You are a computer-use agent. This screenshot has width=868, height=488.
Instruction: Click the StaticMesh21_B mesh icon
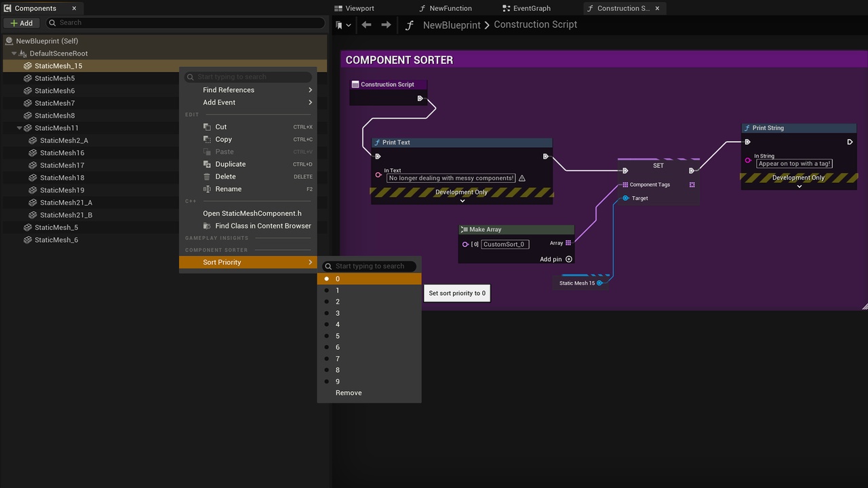[x=33, y=215]
